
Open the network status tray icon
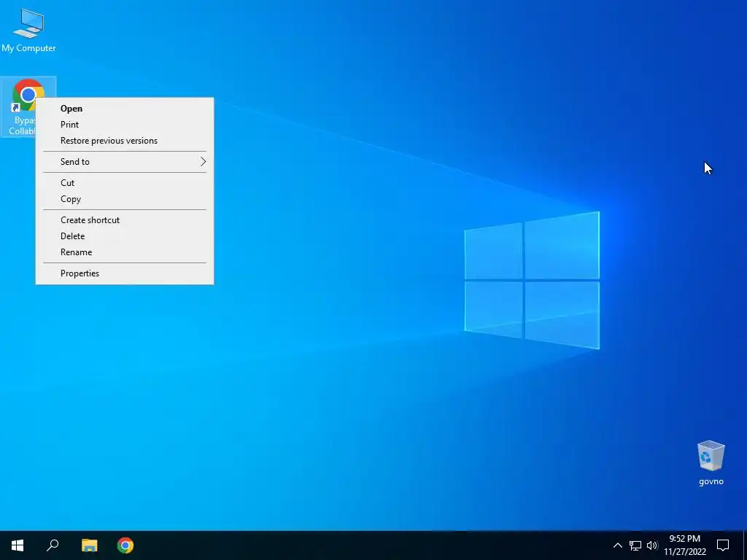(635, 545)
